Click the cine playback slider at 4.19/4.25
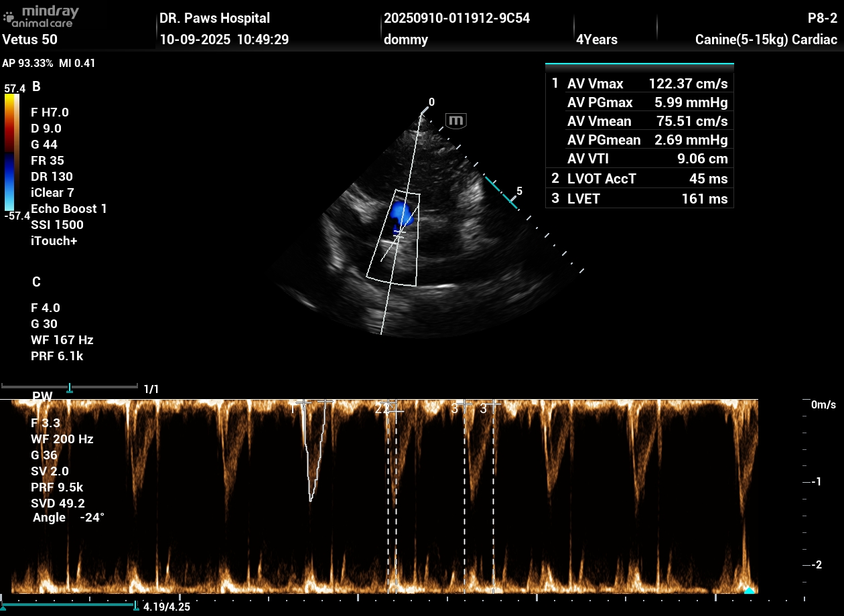 136,607
